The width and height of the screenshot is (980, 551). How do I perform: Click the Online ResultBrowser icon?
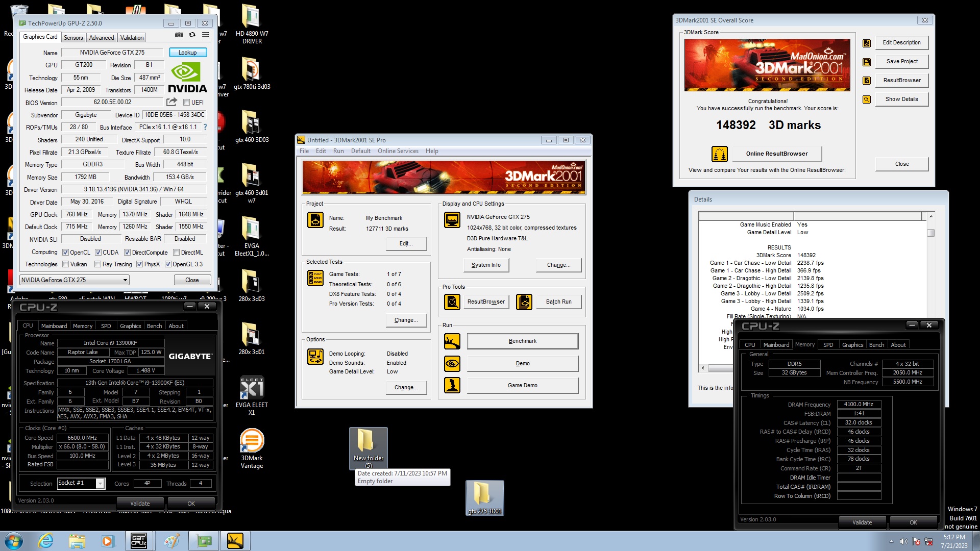720,154
